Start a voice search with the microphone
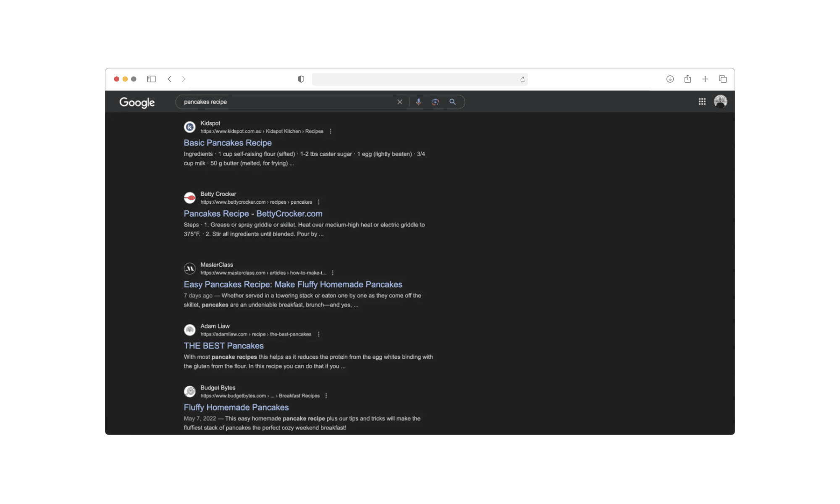This screenshot has height=504, width=840. tap(419, 102)
